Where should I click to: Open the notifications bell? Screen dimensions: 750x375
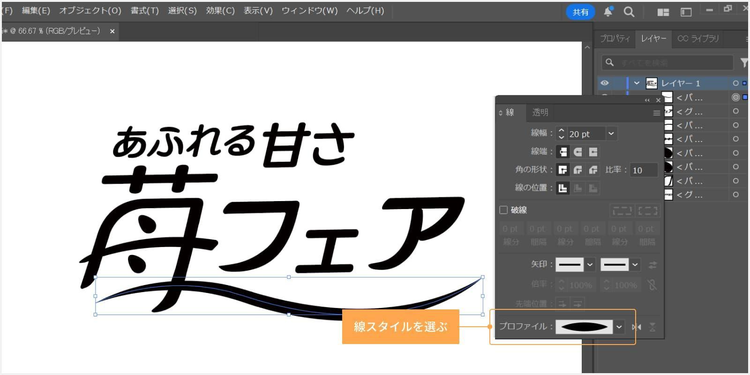(608, 12)
